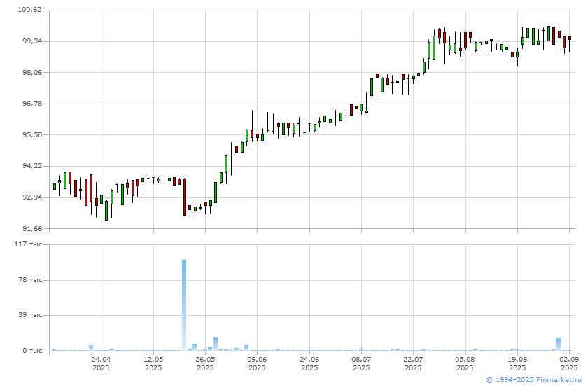
Task: Click the 24.04 2025 date label
Action: [101, 363]
